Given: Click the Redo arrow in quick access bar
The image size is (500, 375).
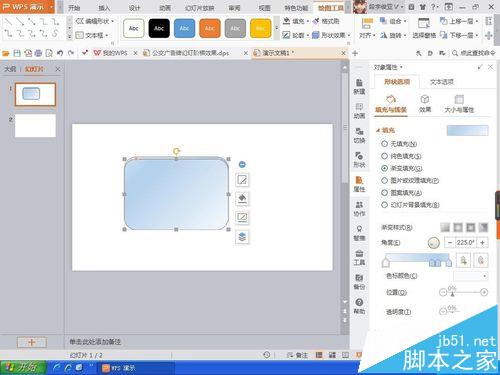Looking at the screenshot, I should [x=71, y=53].
